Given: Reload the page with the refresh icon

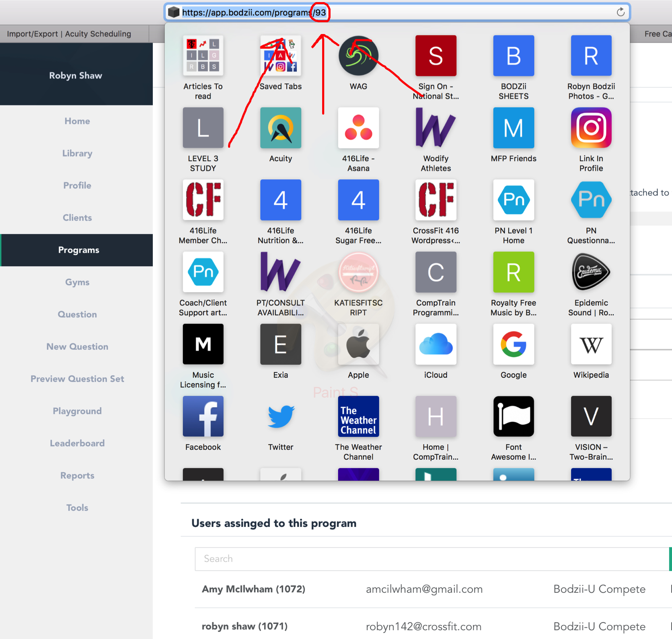Looking at the screenshot, I should (620, 12).
